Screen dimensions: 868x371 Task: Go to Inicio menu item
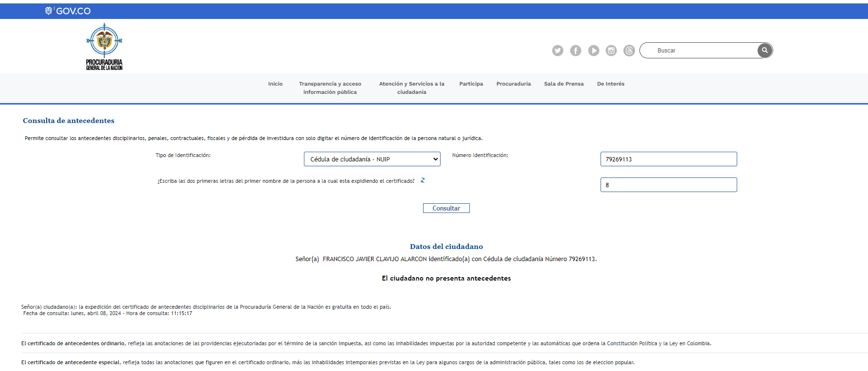click(x=275, y=84)
